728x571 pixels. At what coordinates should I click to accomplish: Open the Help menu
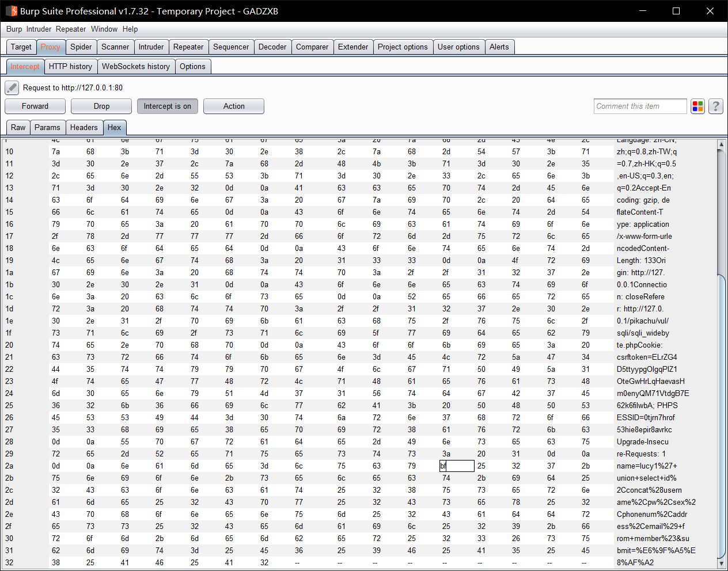click(130, 29)
